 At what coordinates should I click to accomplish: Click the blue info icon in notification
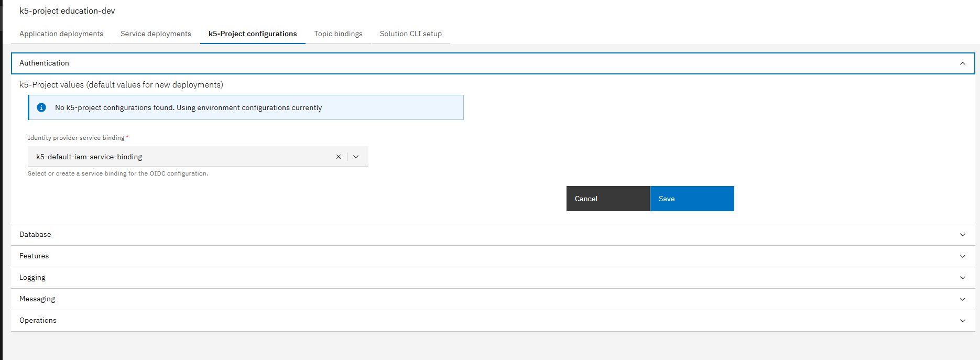41,107
